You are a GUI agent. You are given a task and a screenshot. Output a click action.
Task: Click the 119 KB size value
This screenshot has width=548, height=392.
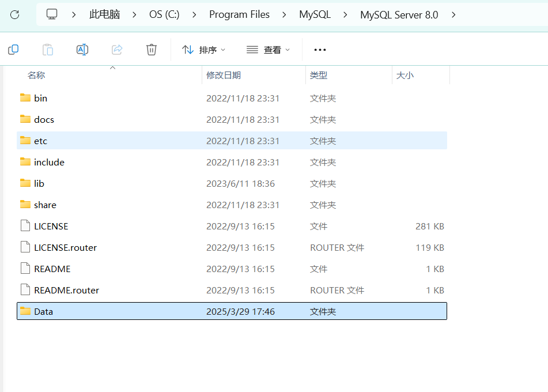(x=429, y=247)
